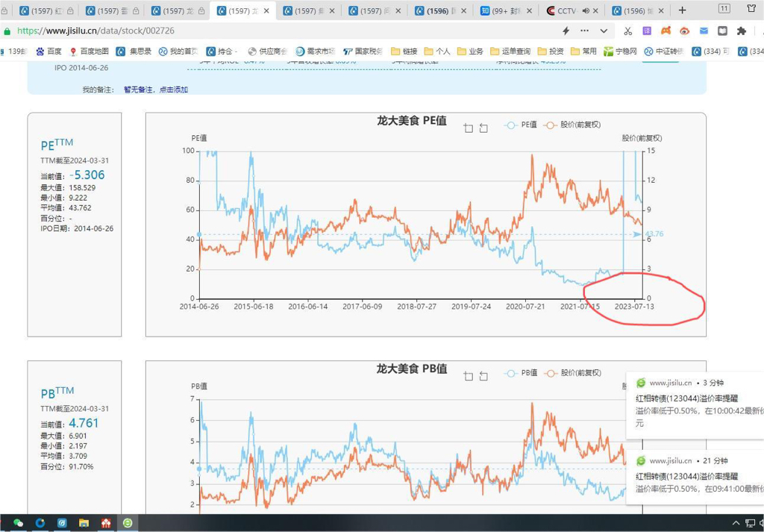Open the 百度地图 bookmark

tap(90, 51)
